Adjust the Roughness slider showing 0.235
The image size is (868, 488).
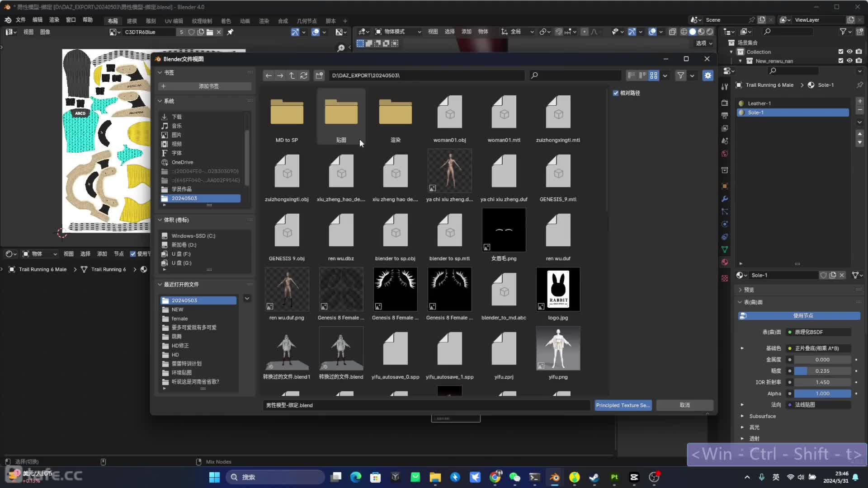[822, 371]
